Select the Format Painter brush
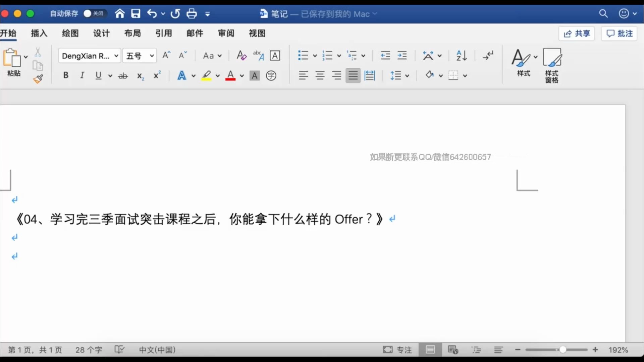This screenshot has width=644, height=362. tap(38, 79)
